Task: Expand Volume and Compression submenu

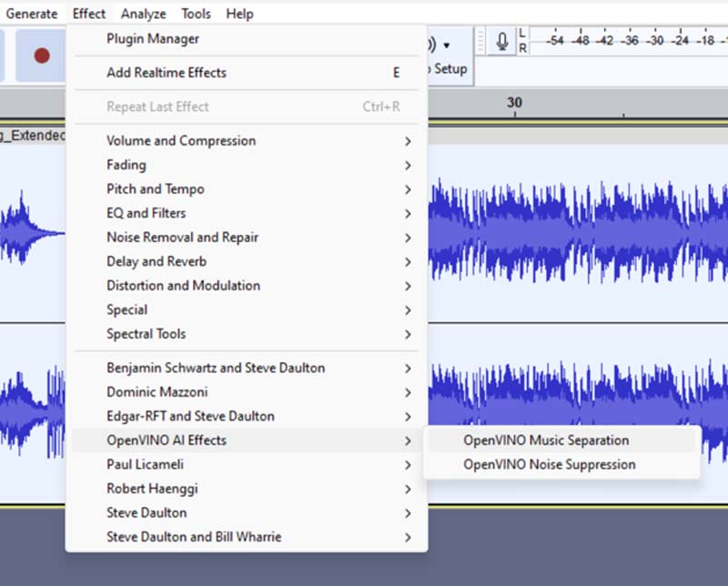Action: [x=247, y=141]
